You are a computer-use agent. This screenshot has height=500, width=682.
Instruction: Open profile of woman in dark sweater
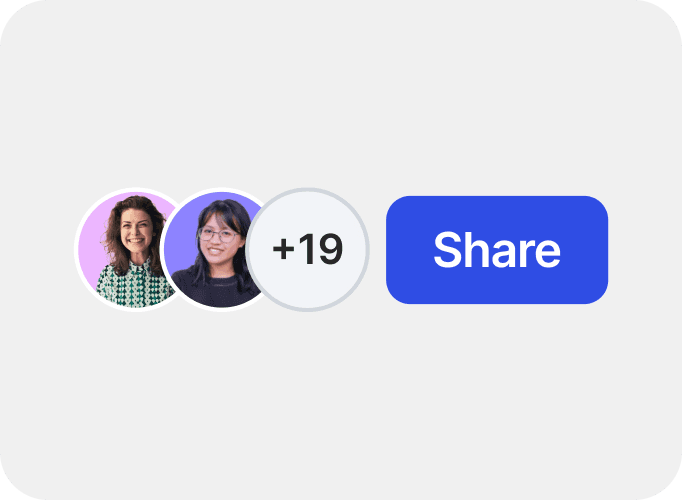(x=213, y=250)
